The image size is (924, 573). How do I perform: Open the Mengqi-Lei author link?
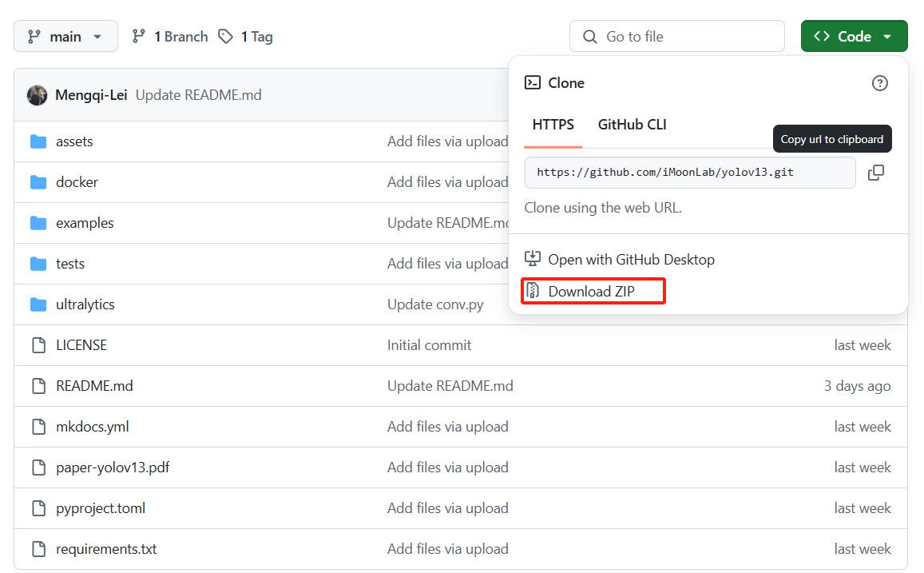91,95
